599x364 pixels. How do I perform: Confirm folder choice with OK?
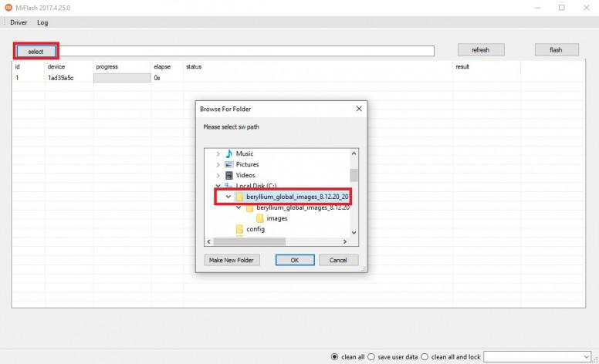tap(295, 260)
